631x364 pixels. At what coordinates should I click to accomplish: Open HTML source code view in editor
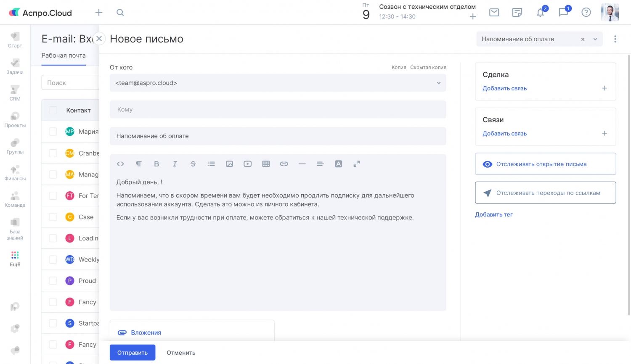click(120, 164)
